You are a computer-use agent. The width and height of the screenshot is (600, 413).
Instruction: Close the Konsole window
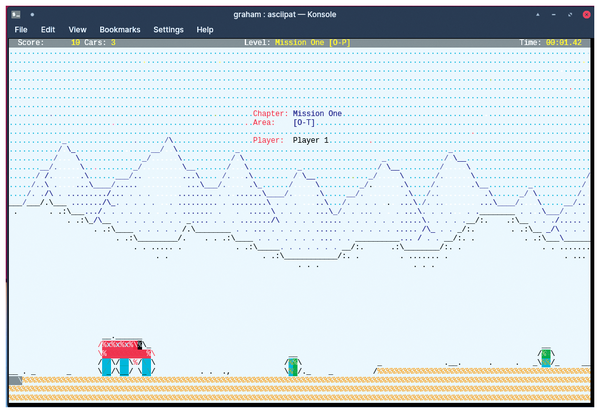(586, 15)
